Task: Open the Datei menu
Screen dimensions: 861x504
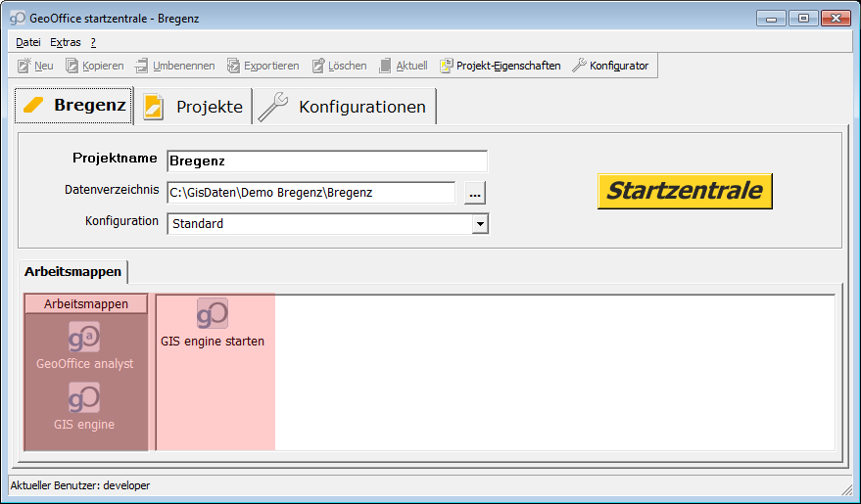Action: click(x=28, y=42)
